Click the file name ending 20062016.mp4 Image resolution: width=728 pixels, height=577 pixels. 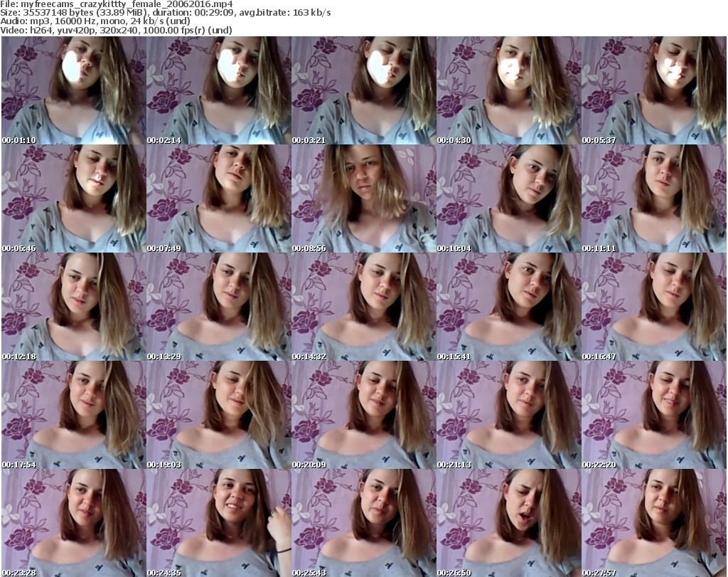pos(127,4)
